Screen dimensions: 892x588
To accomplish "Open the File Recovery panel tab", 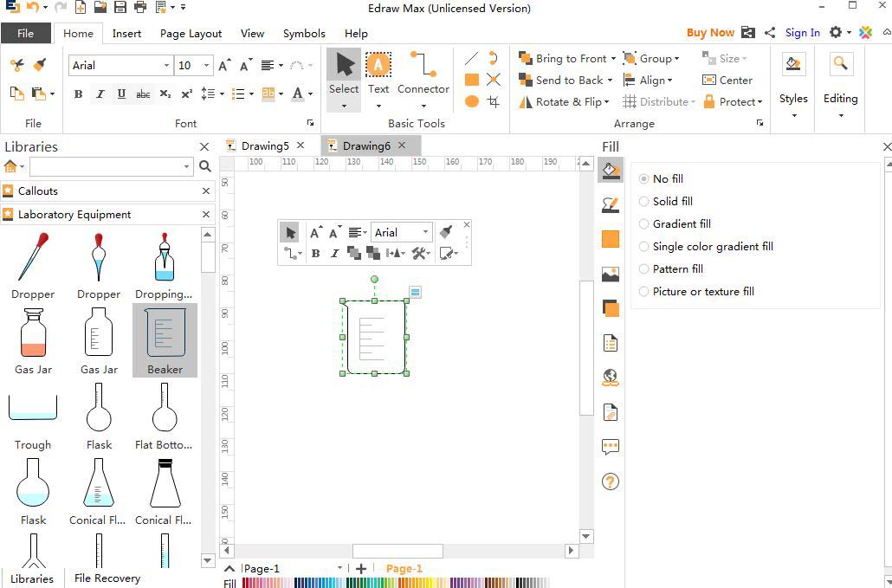I will [x=107, y=578].
